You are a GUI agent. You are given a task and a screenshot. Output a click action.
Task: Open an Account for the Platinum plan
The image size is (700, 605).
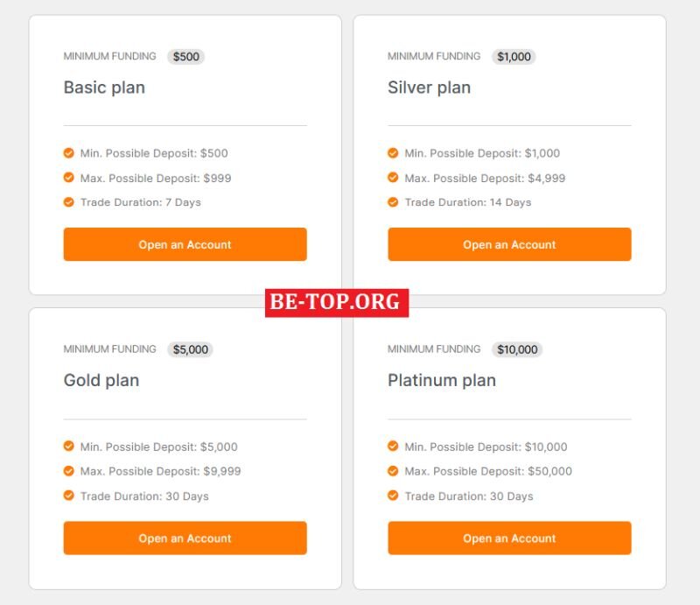[x=509, y=538]
